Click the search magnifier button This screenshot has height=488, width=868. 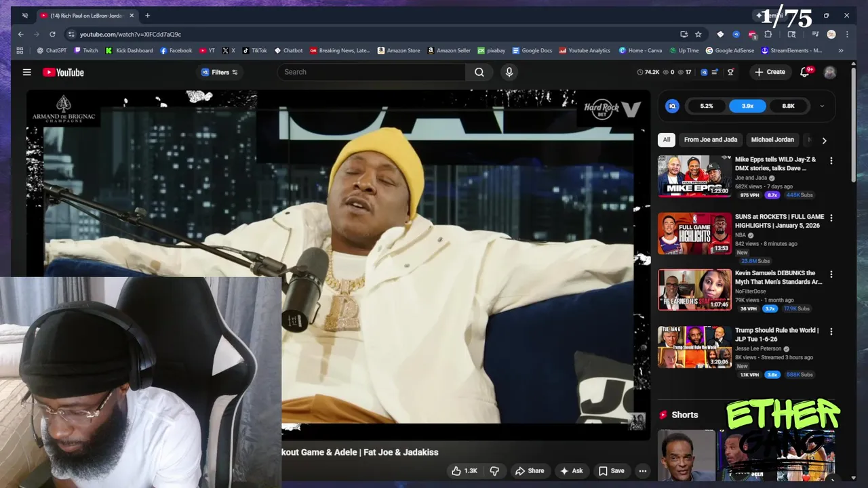click(x=479, y=72)
